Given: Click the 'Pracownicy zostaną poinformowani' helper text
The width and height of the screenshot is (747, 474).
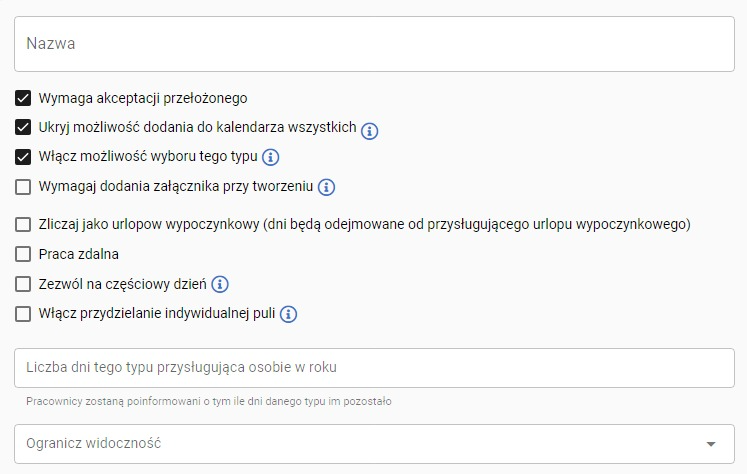Looking at the screenshot, I should (209, 402).
